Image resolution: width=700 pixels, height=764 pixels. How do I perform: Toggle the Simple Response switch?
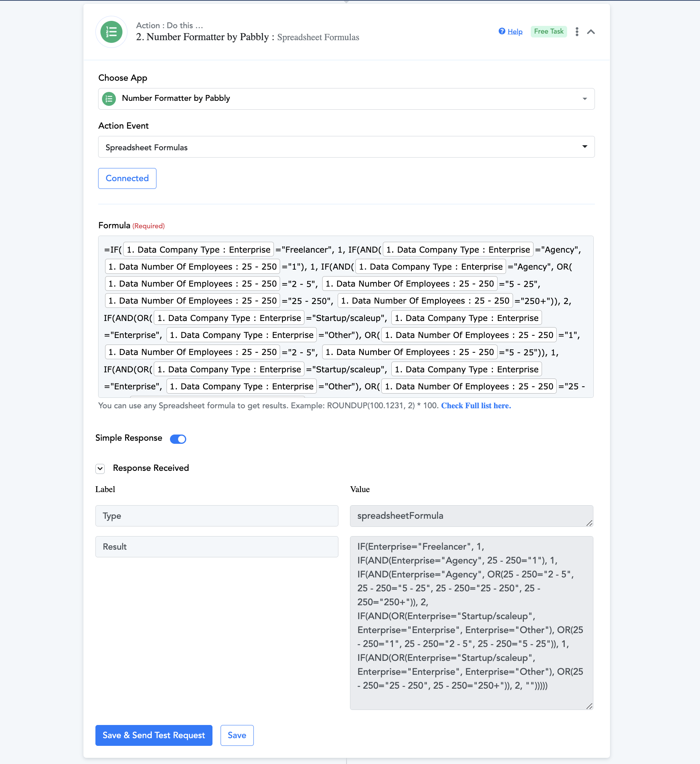pyautogui.click(x=178, y=439)
